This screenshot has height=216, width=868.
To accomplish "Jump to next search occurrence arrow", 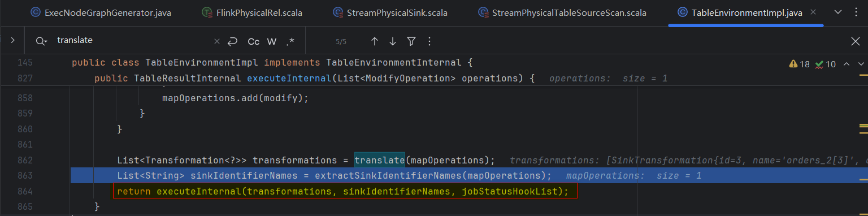I will point(393,41).
